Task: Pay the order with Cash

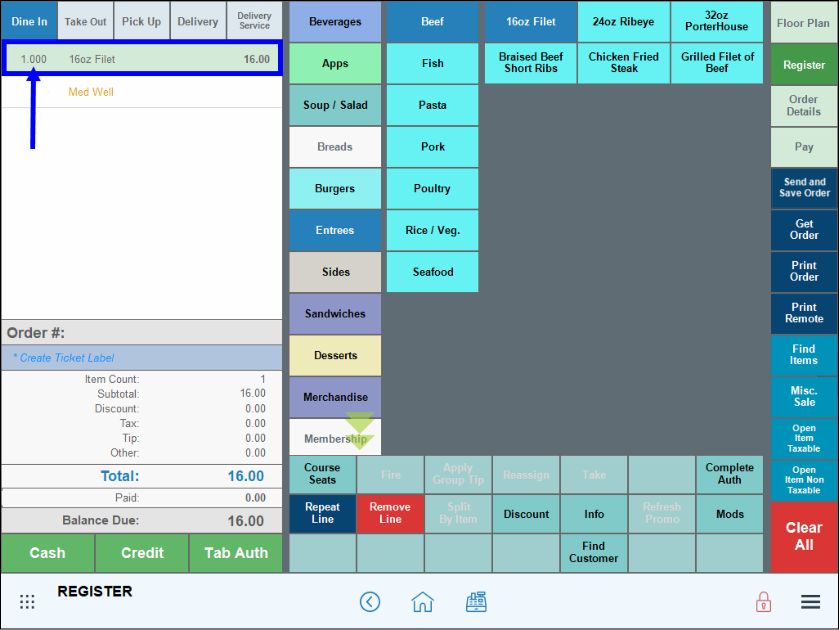Action: pos(47,553)
